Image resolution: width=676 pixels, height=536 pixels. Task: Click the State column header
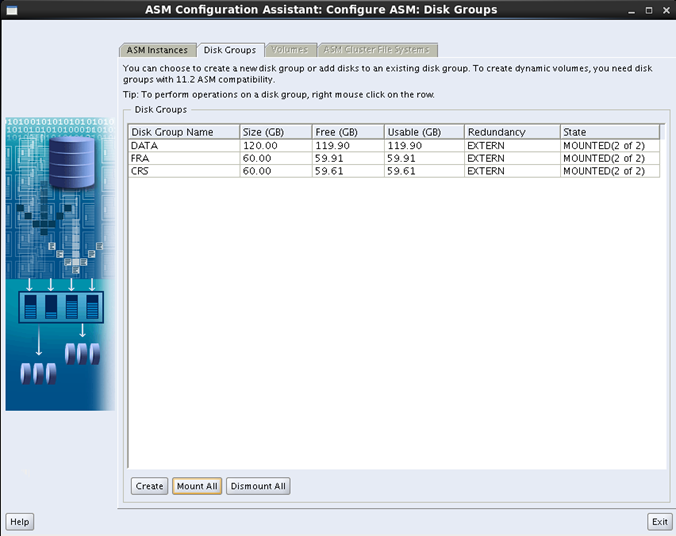610,132
